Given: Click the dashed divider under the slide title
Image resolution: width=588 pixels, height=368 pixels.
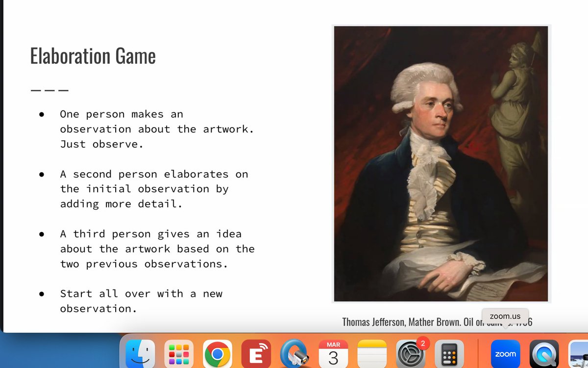Looking at the screenshot, I should [49, 89].
